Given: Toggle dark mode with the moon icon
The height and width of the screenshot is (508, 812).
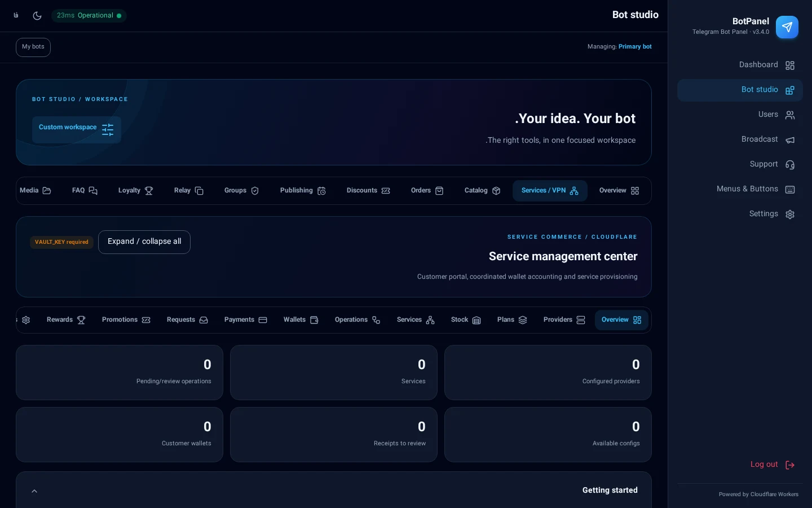Looking at the screenshot, I should click(37, 16).
